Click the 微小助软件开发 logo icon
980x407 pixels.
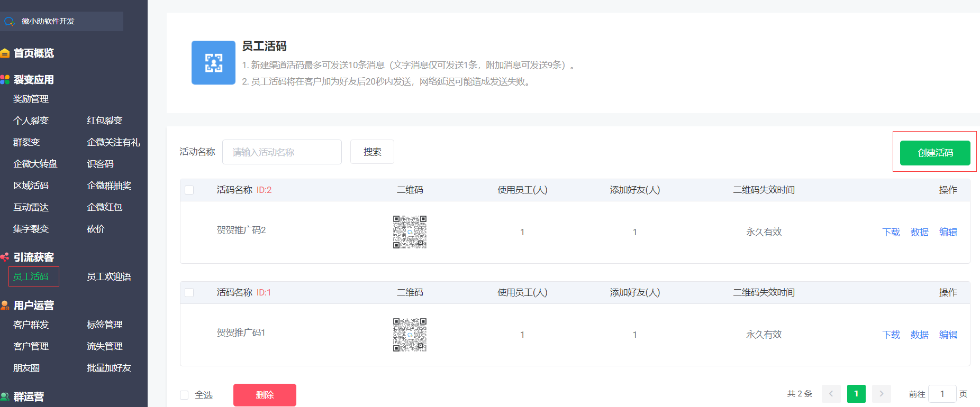click(9, 22)
